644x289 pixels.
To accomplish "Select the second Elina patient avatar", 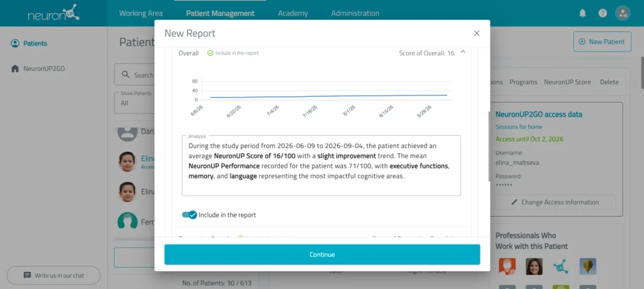I will pyautogui.click(x=127, y=192).
